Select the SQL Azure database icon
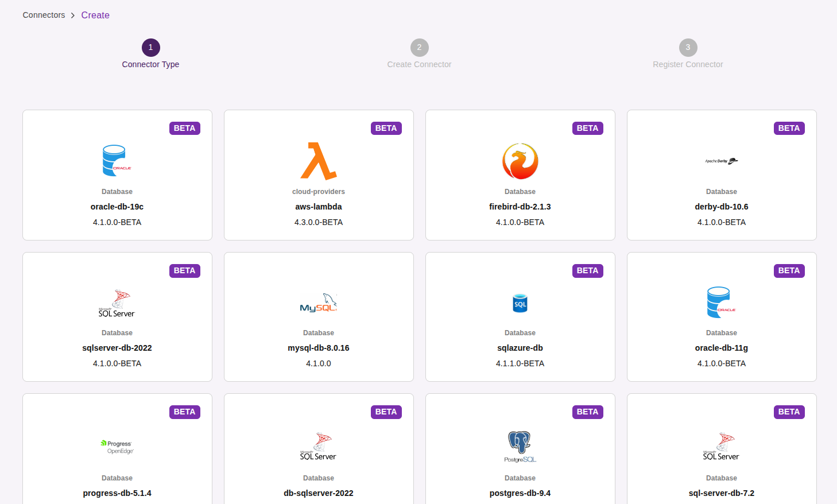The height and width of the screenshot is (504, 837). 520,303
